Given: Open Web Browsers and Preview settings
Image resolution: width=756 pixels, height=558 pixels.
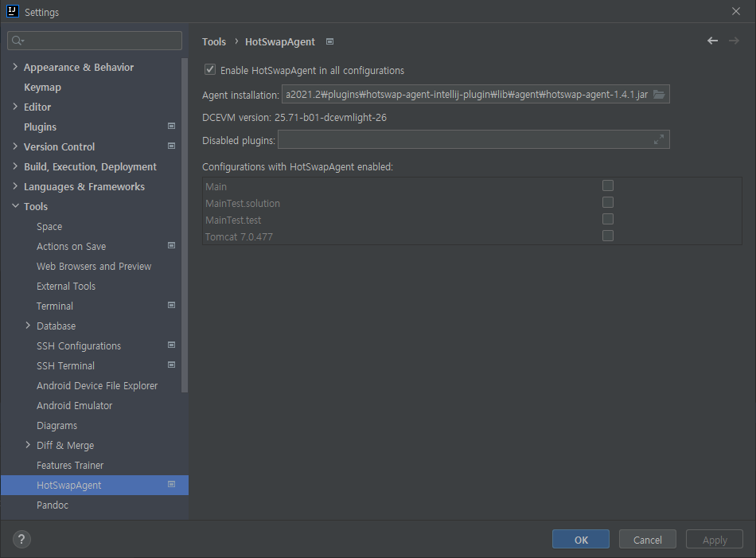Looking at the screenshot, I should coord(94,266).
